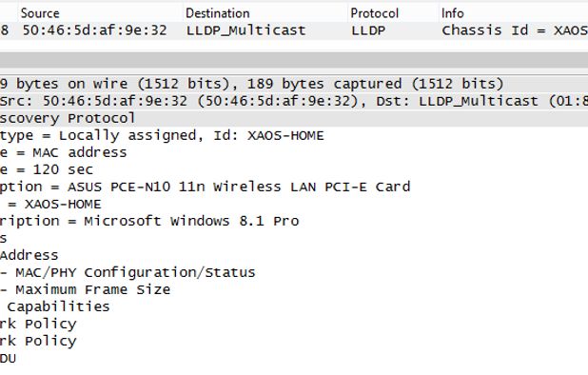Click the gray pane divider below the packet list
Screen dimensions: 588x375
click(x=294, y=60)
